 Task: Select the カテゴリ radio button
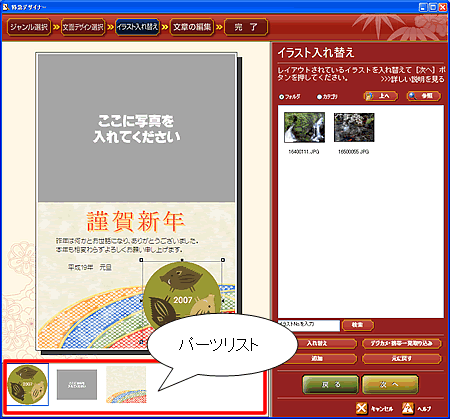pyautogui.click(x=319, y=97)
